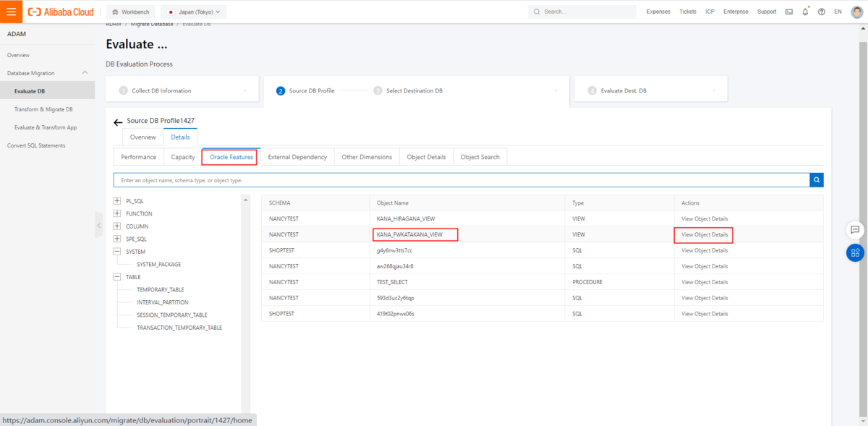Select INTERVAL_PARTITION in the tree
868x426 pixels.
click(x=162, y=302)
